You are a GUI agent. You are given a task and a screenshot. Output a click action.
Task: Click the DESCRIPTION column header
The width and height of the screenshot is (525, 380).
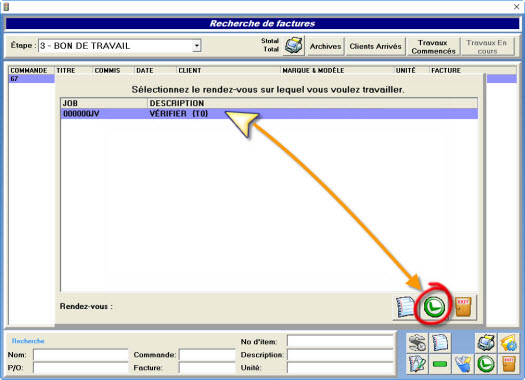click(x=313, y=103)
